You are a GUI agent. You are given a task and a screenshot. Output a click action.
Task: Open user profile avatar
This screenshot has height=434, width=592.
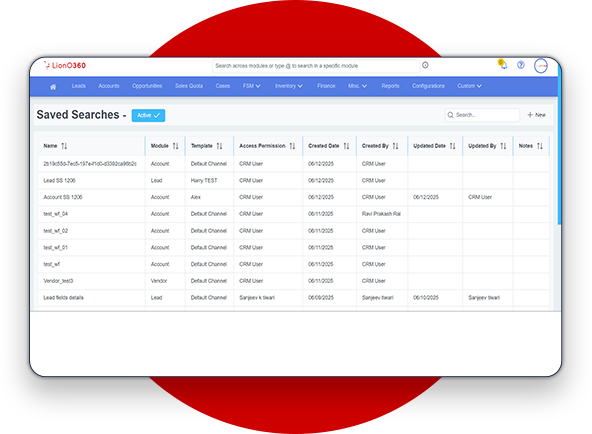pyautogui.click(x=541, y=66)
